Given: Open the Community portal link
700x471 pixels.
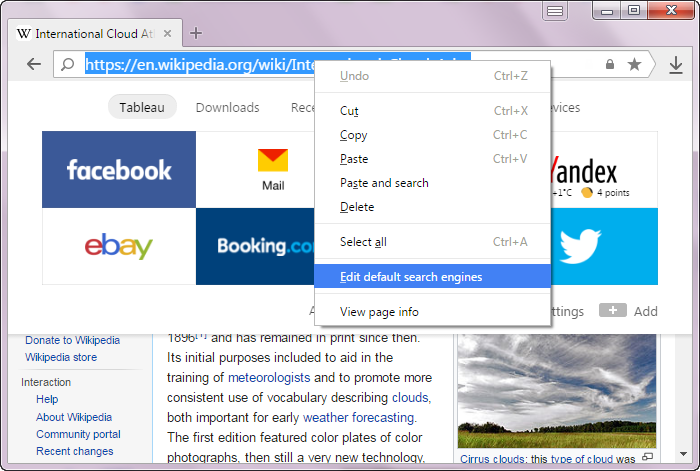Looking at the screenshot, I should (x=78, y=434).
